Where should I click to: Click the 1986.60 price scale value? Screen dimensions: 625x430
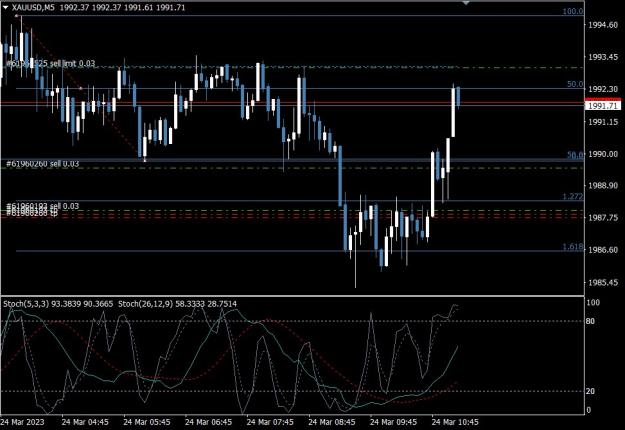pos(603,250)
